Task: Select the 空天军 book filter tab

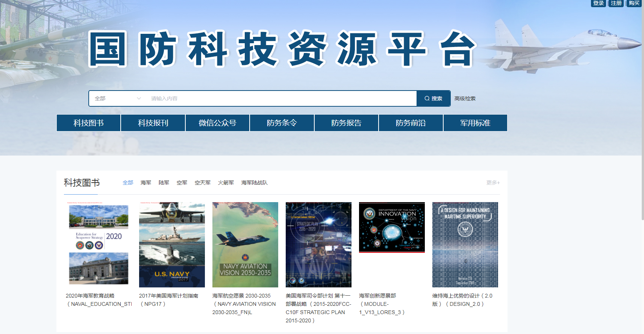Action: tap(203, 183)
